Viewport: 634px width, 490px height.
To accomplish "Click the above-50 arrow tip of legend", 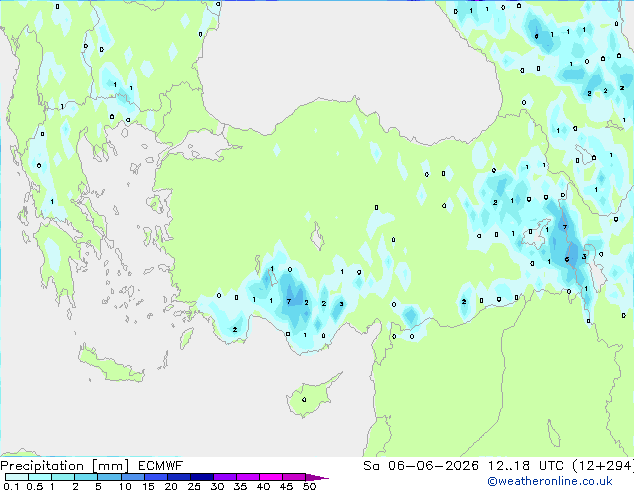I will [x=317, y=477].
